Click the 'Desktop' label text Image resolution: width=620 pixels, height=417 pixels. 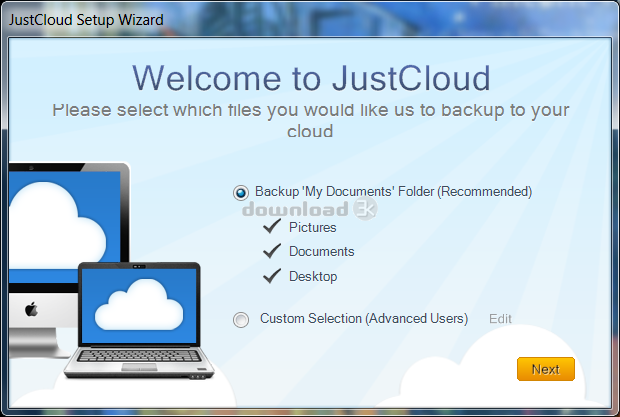pos(313,276)
